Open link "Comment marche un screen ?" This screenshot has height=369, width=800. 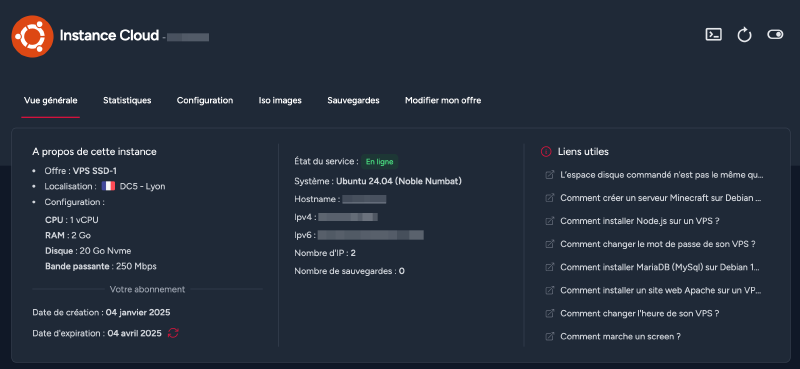(x=620, y=336)
